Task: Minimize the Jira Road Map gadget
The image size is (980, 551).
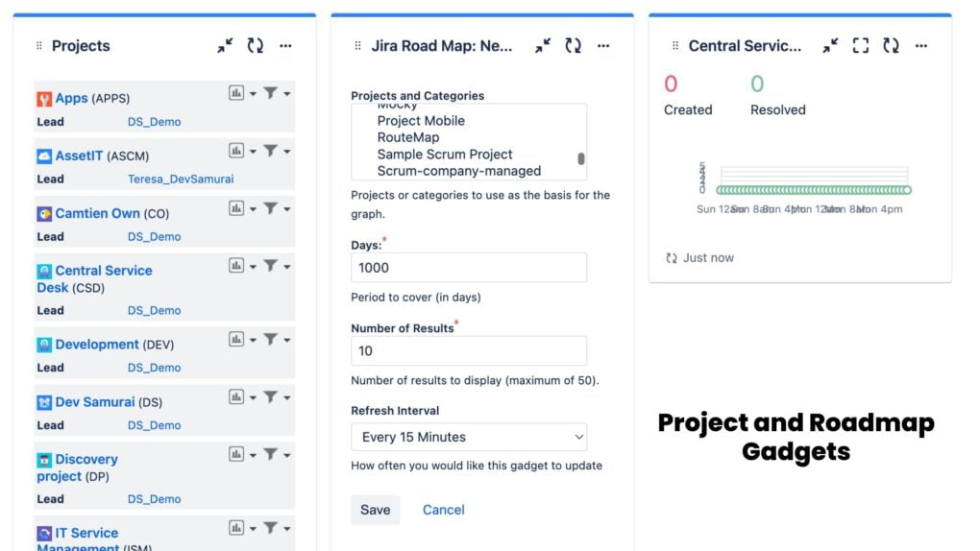Action: coord(543,46)
